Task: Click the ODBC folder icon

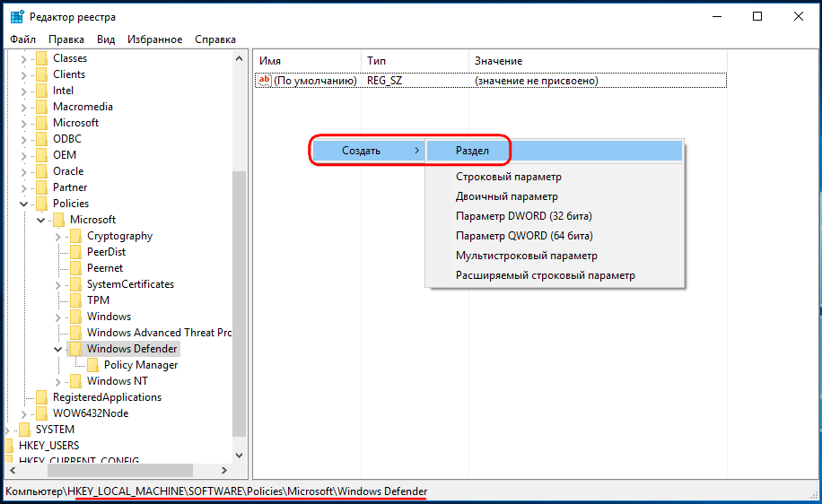Action: (x=42, y=139)
